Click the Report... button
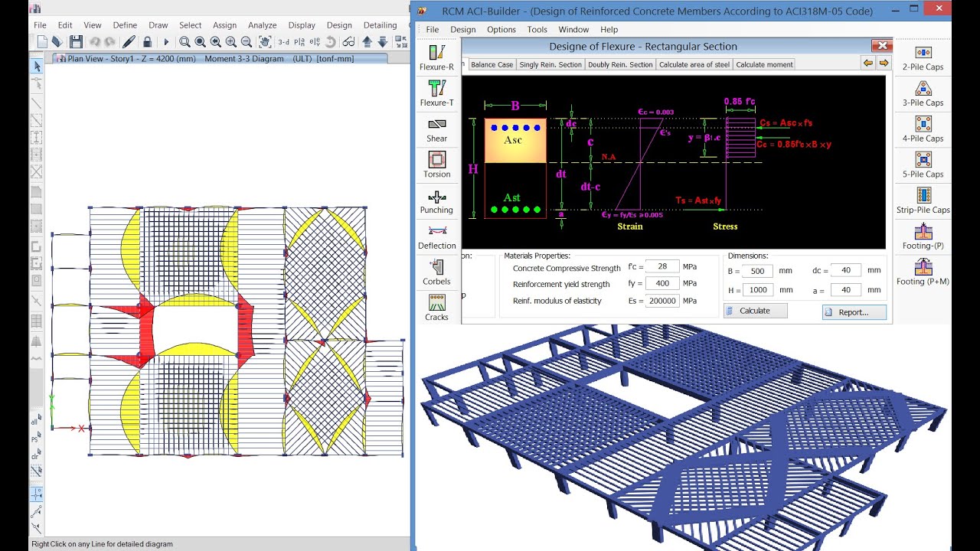The image size is (980, 551). click(854, 312)
